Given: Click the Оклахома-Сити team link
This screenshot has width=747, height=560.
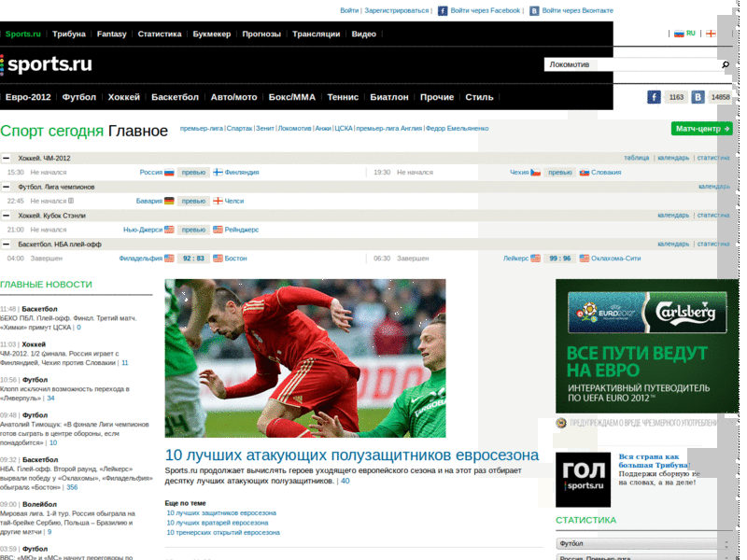Looking at the screenshot, I should pyautogui.click(x=616, y=259).
